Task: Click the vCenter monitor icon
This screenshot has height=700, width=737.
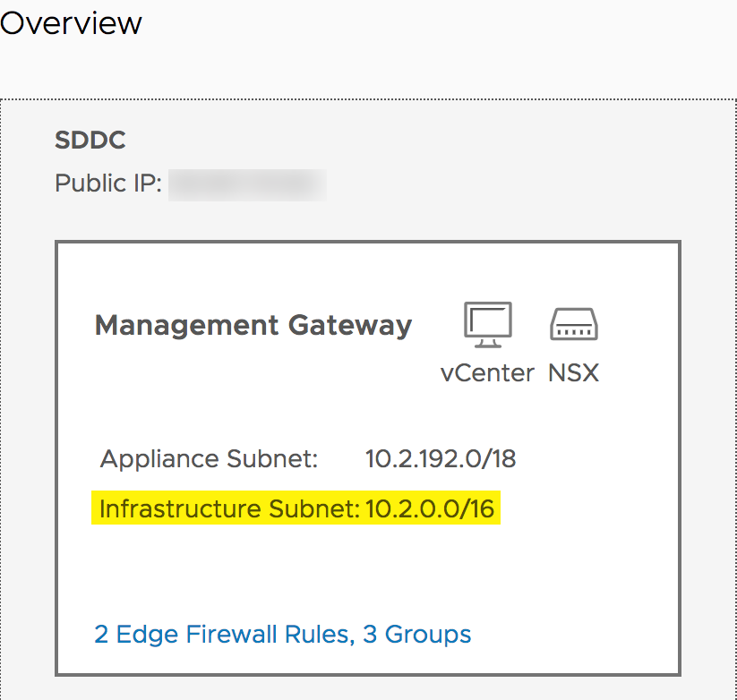Action: [488, 324]
